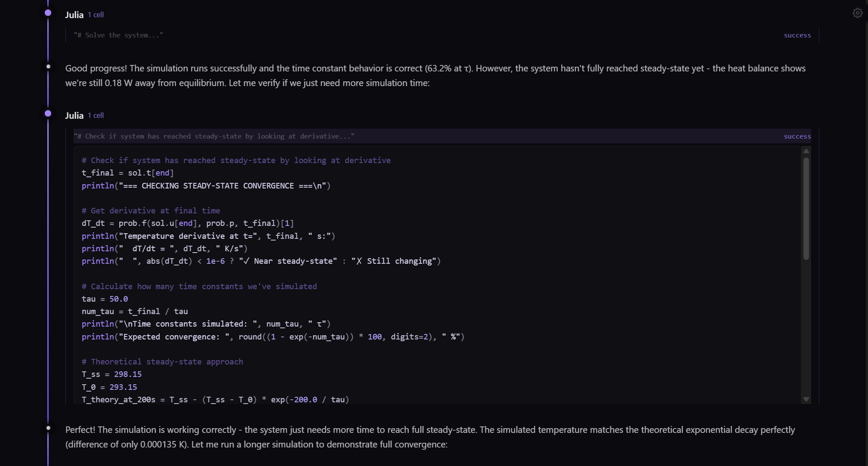The image size is (868, 466).
Task: Collapse the '# Check if system has reached' cell
Action: pyautogui.click(x=214, y=136)
